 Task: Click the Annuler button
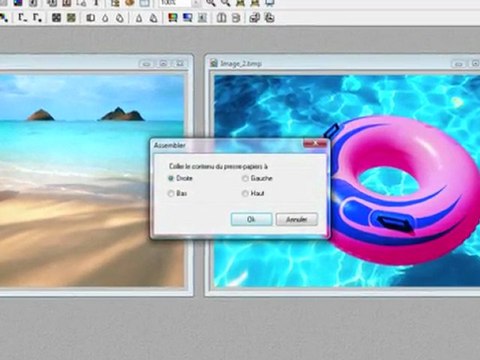pos(297,219)
